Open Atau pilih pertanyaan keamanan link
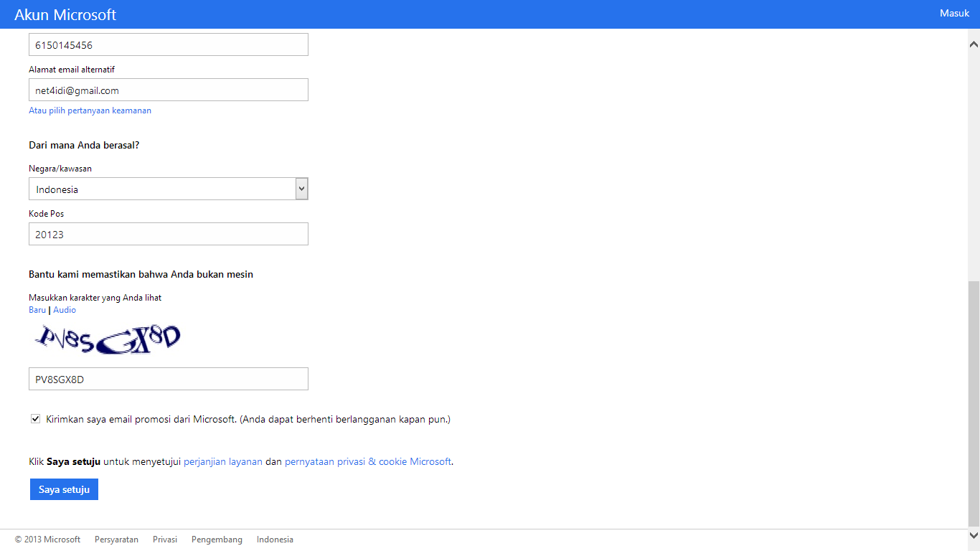The image size is (980, 551). (90, 110)
